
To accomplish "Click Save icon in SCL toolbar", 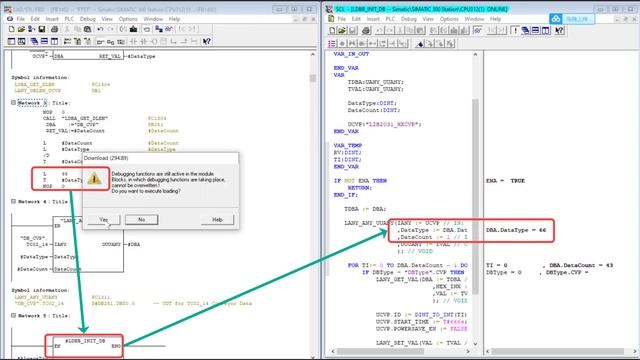I will pyautogui.click(x=352, y=30).
